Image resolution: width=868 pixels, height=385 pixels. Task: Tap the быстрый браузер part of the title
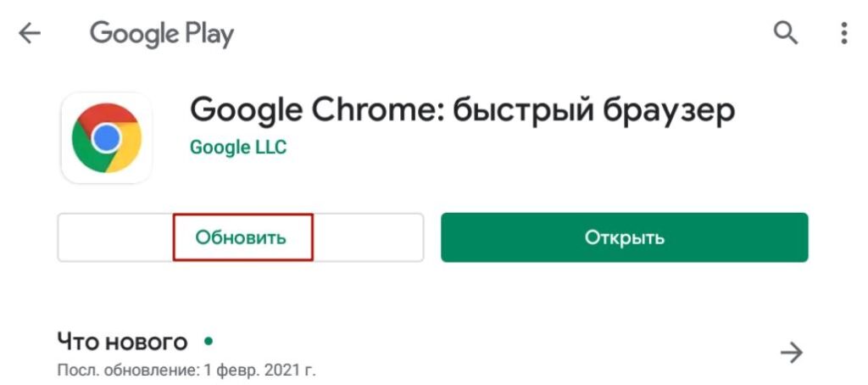point(594,110)
